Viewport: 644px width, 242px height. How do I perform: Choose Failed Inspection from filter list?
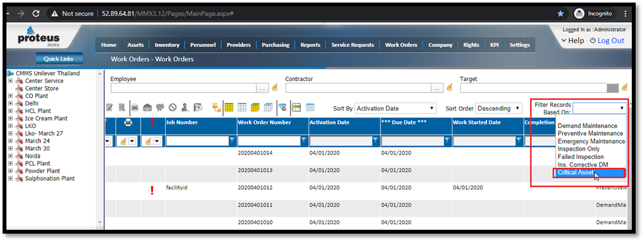click(x=580, y=157)
